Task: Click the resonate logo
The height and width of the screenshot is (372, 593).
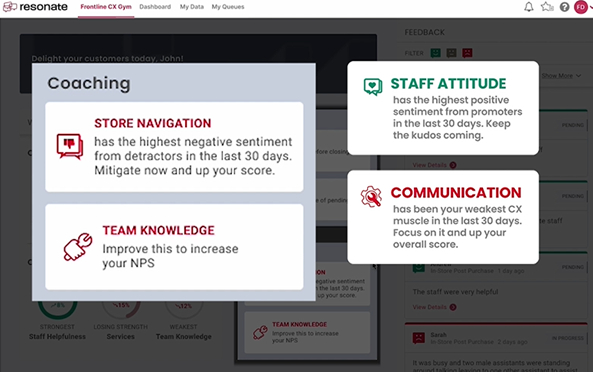Action: (x=35, y=7)
